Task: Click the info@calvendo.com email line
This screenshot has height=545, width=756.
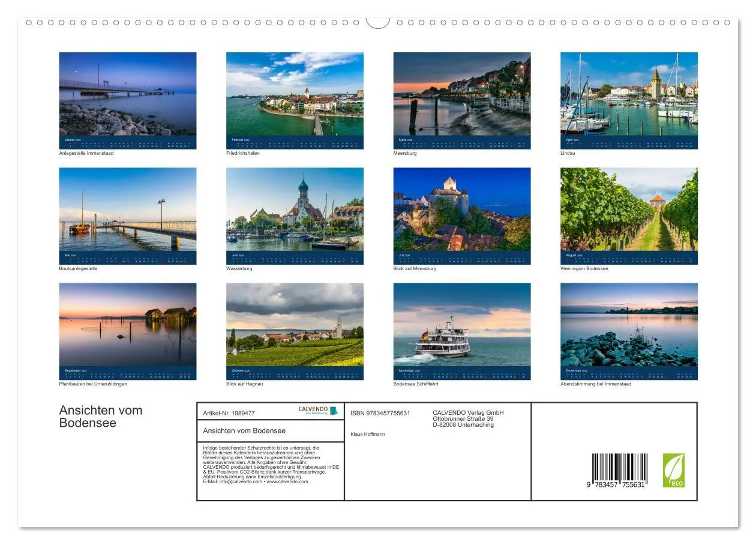Action: 256,481
